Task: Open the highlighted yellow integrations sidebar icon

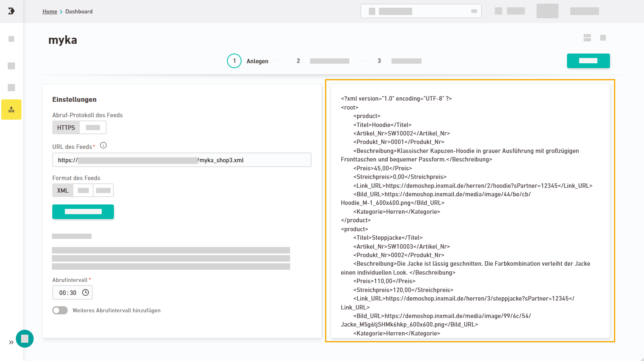Action: click(x=11, y=110)
